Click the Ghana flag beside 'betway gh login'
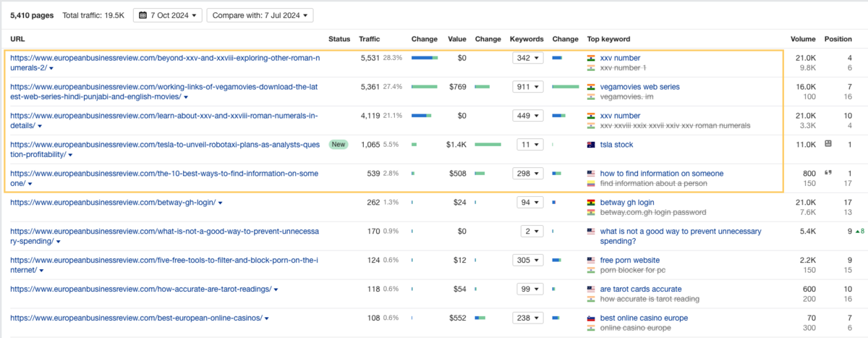The height and width of the screenshot is (338, 868). click(591, 203)
